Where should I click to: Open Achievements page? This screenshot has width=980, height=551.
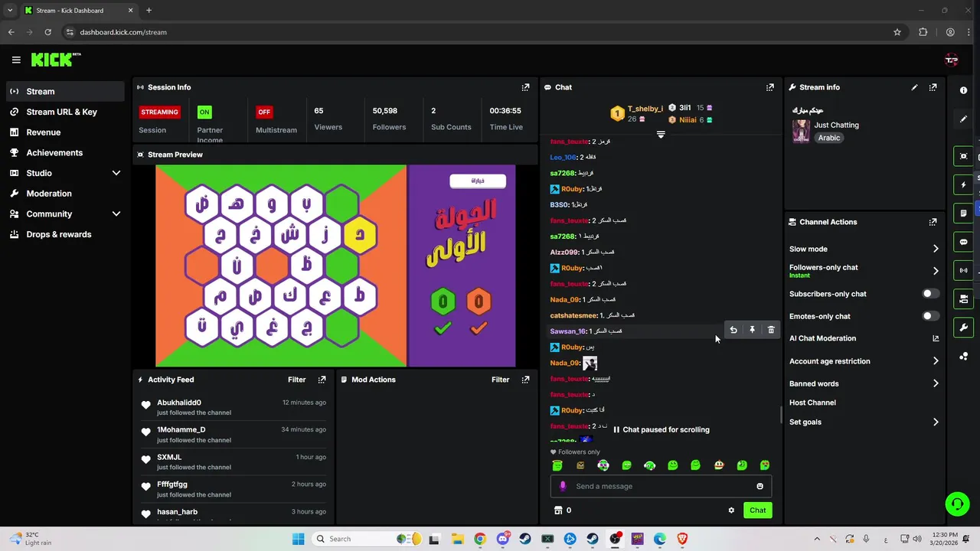point(65,152)
